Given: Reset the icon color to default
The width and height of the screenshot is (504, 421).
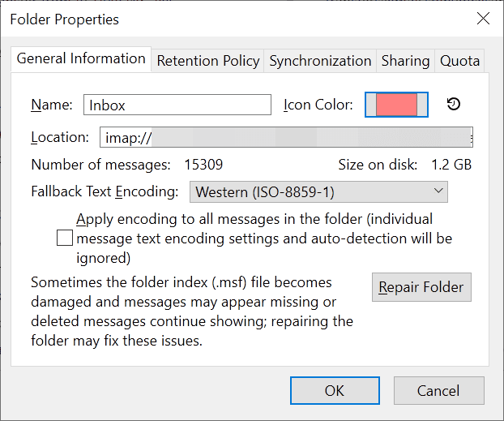Looking at the screenshot, I should pyautogui.click(x=454, y=105).
